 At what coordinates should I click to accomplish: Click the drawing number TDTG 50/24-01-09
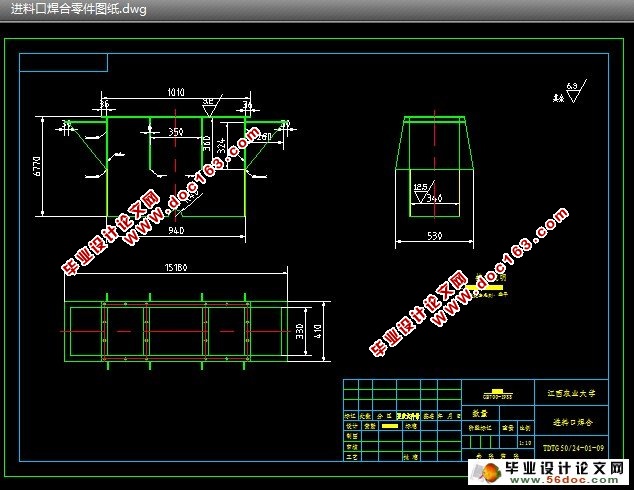pyautogui.click(x=573, y=448)
